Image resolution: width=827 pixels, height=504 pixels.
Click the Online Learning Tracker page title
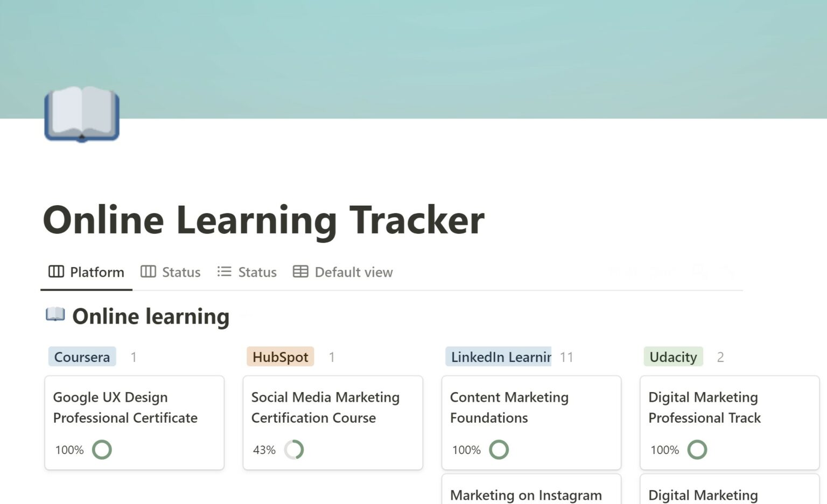[x=264, y=220]
